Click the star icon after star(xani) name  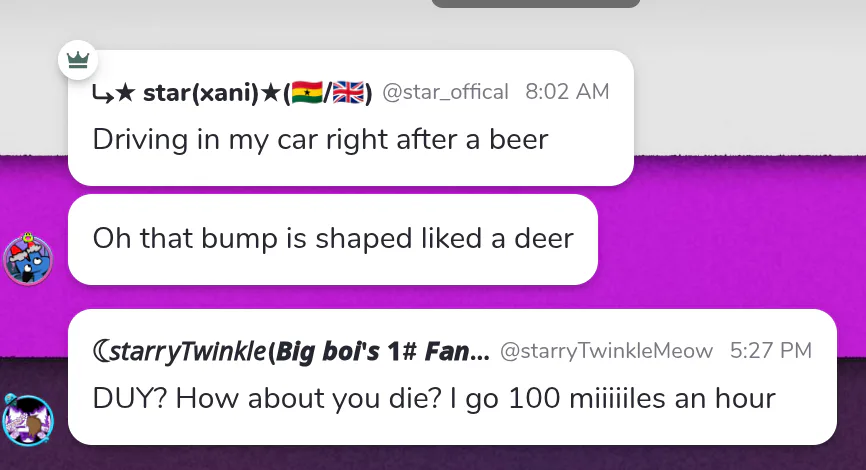pos(273,94)
